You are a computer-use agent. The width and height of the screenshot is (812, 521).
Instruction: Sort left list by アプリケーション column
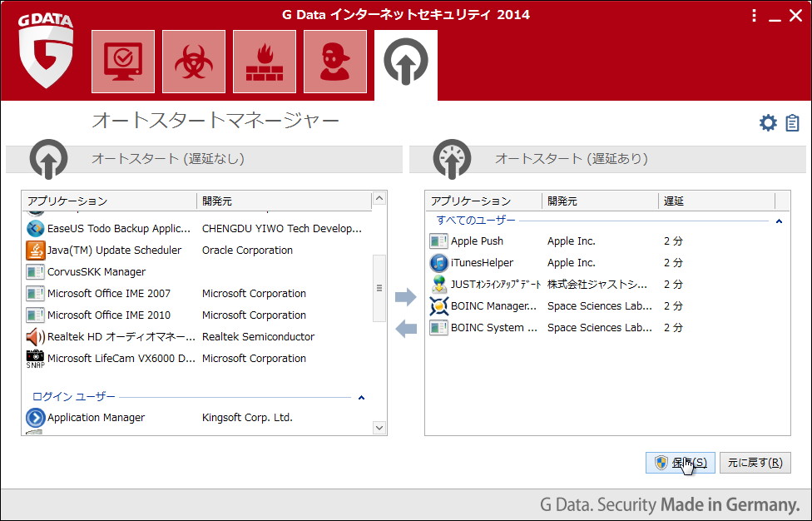pyautogui.click(x=109, y=201)
